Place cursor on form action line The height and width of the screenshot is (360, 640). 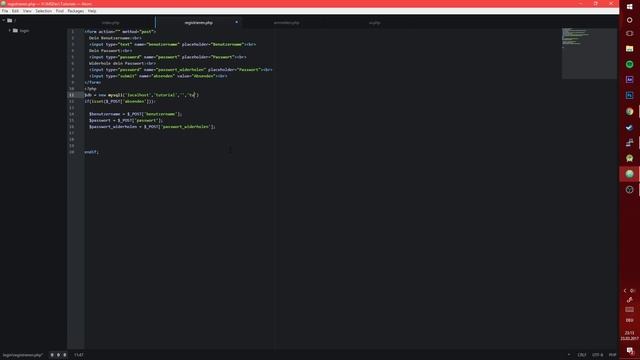click(x=120, y=31)
